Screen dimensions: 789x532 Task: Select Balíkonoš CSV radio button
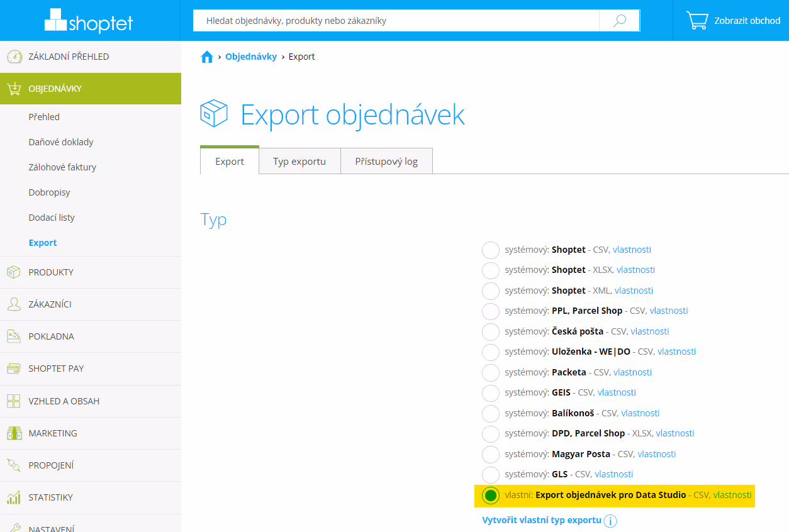coord(491,413)
